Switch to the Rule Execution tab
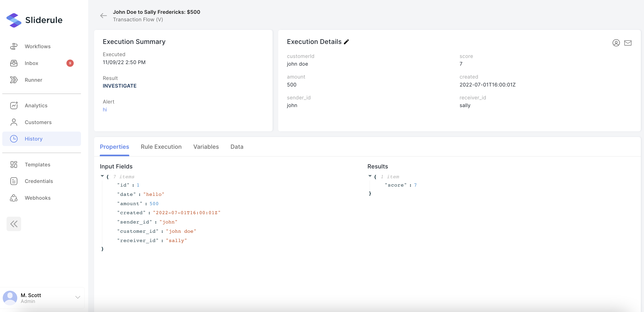 click(161, 147)
